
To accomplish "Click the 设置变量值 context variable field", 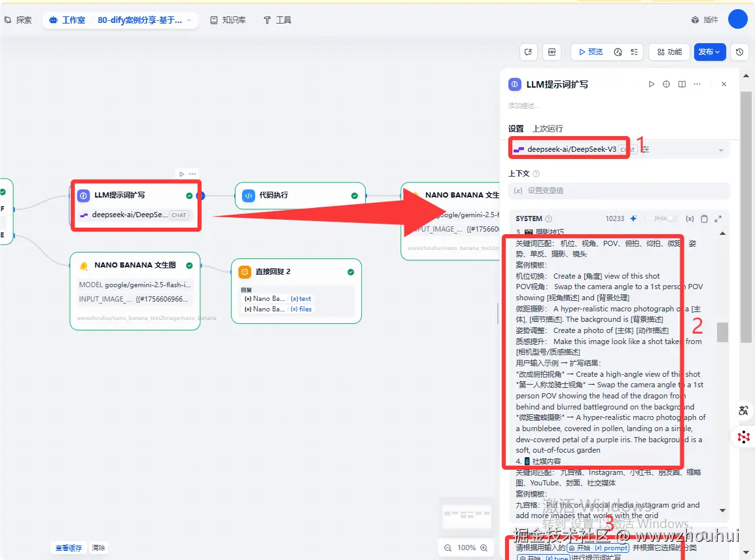I will [619, 190].
